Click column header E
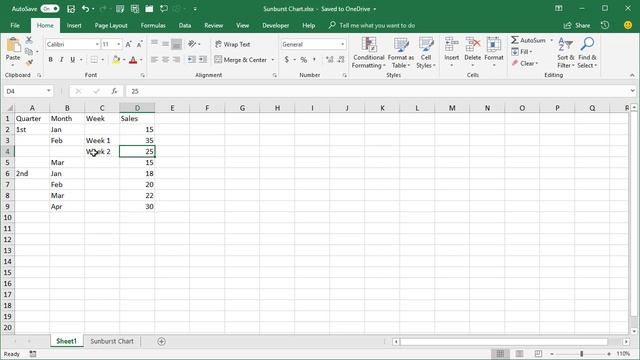 click(x=172, y=108)
